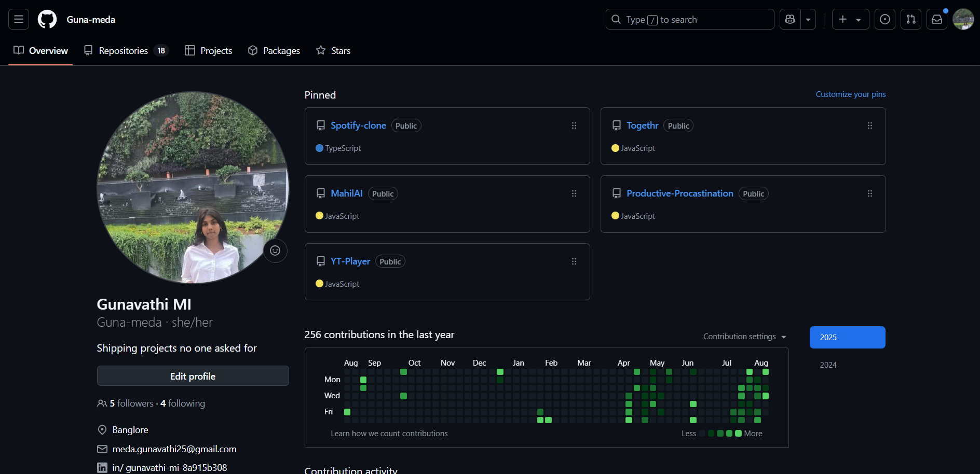Click the meda.gunavathi25@gmail.com email link
The height and width of the screenshot is (474, 980).
point(174,449)
